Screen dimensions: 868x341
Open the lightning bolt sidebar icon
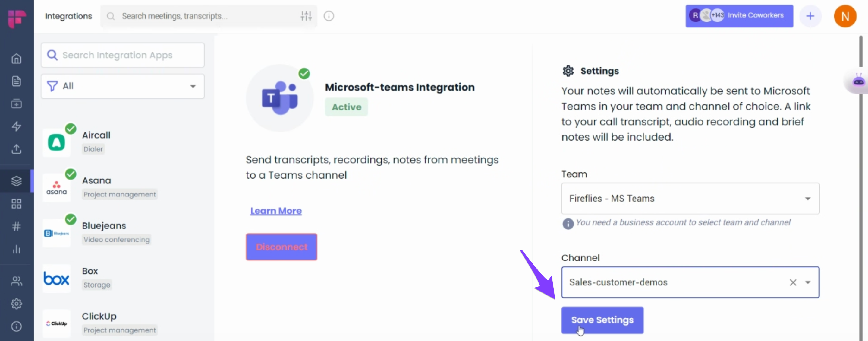pos(17,126)
